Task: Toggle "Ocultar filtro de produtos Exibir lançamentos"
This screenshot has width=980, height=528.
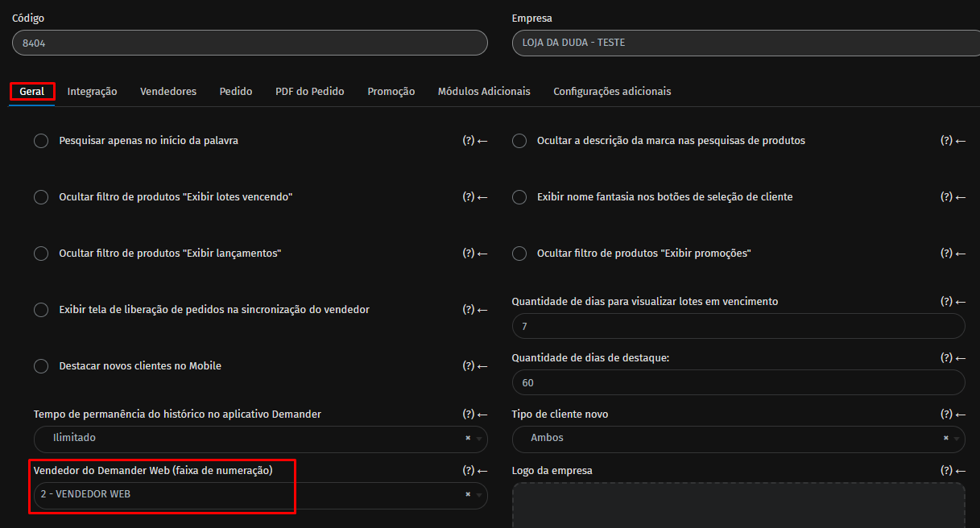Action: 41,254
